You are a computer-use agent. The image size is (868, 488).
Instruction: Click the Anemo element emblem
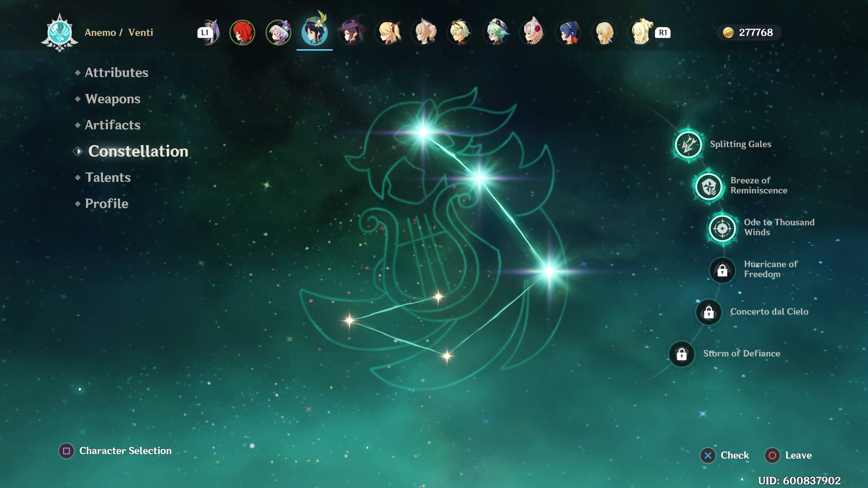click(x=60, y=33)
